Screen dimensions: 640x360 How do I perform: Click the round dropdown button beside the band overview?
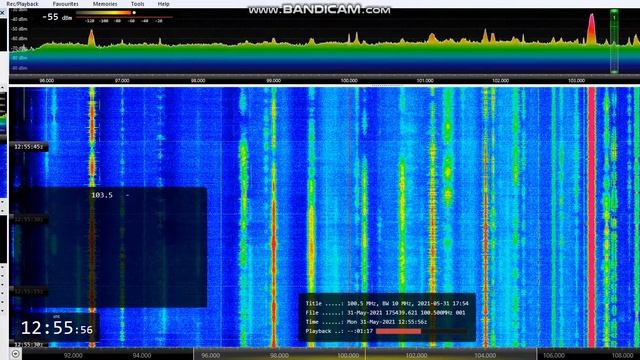pos(15,354)
